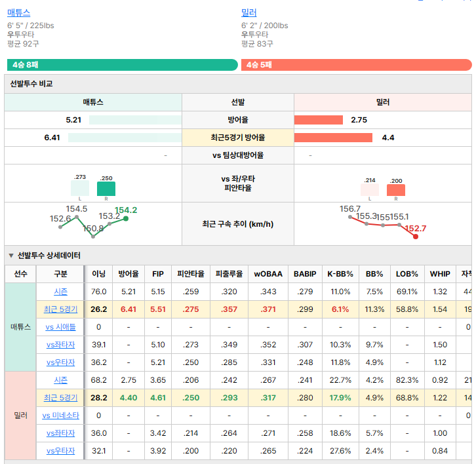Click the 밀러 row group cell in table
This screenshot has height=464, width=476.
(x=20, y=416)
